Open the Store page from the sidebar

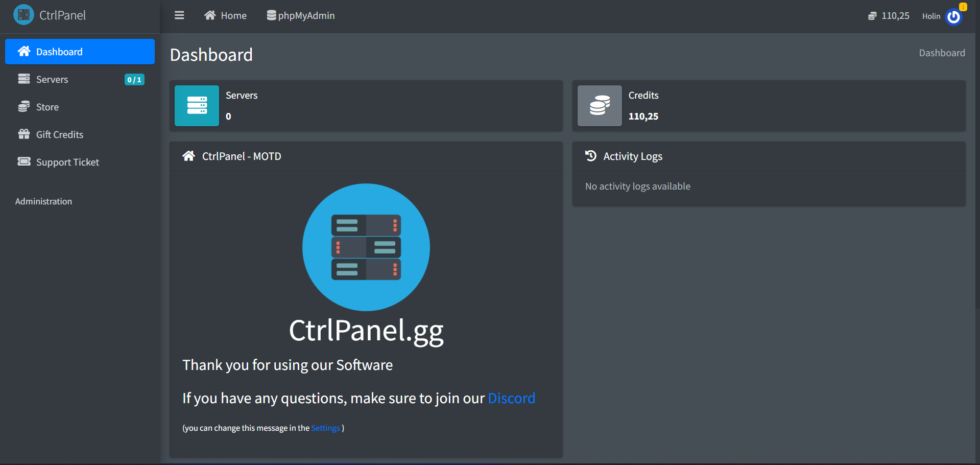[x=47, y=107]
